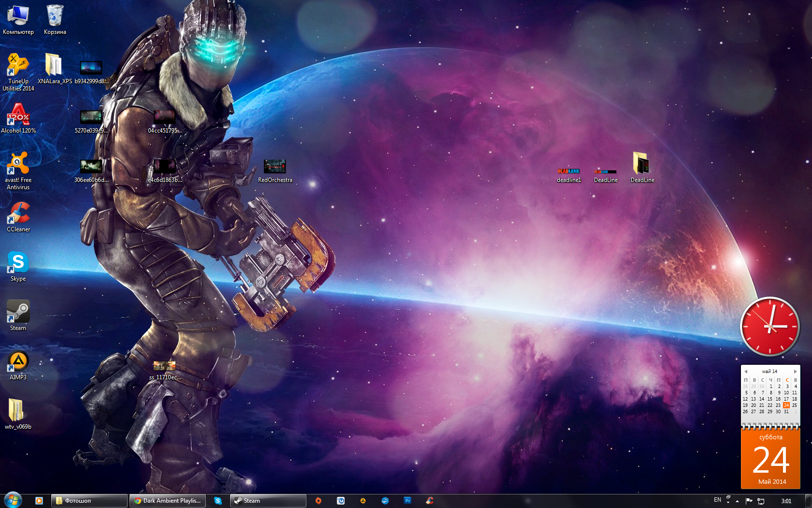
Task: Select the 5270e039c9 image file
Action: (x=91, y=121)
